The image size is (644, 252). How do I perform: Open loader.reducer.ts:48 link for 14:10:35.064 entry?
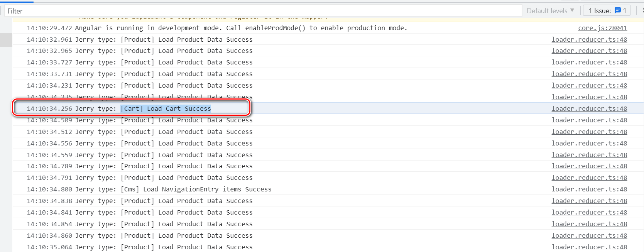coord(589,247)
